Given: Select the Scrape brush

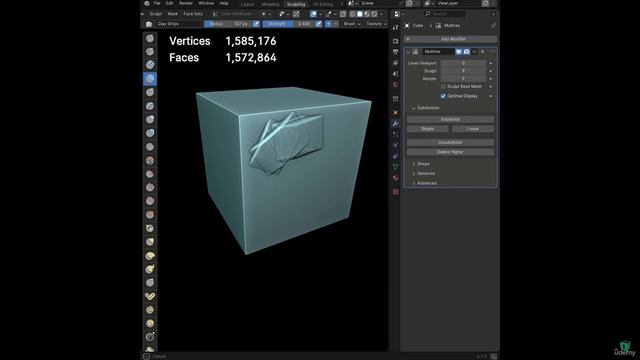Looking at the screenshot, I should tap(150, 201).
